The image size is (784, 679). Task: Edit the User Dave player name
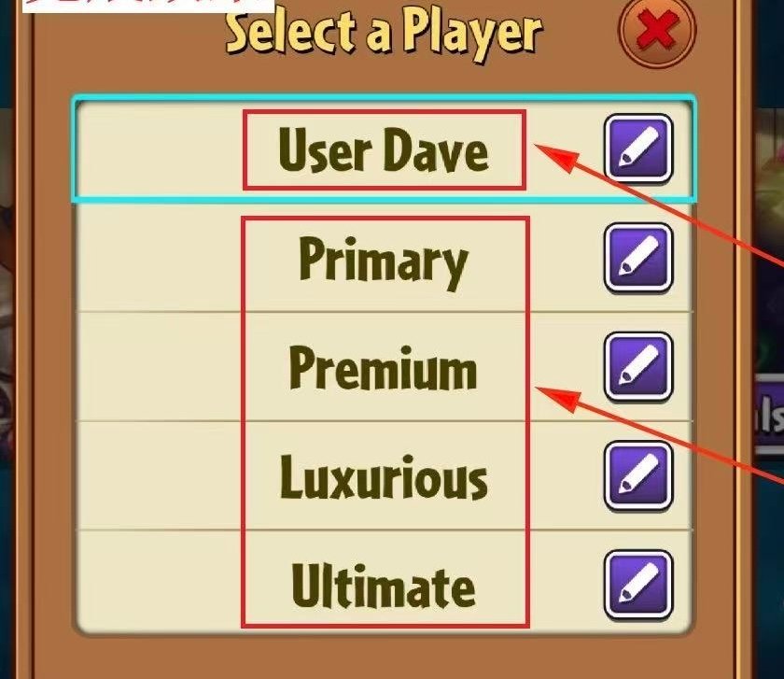638,149
